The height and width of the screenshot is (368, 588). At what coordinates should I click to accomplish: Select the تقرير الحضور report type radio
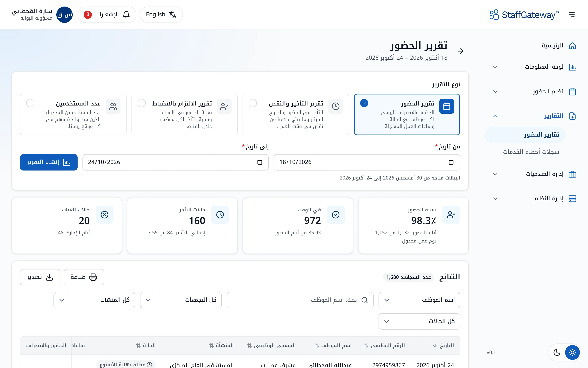tap(364, 103)
